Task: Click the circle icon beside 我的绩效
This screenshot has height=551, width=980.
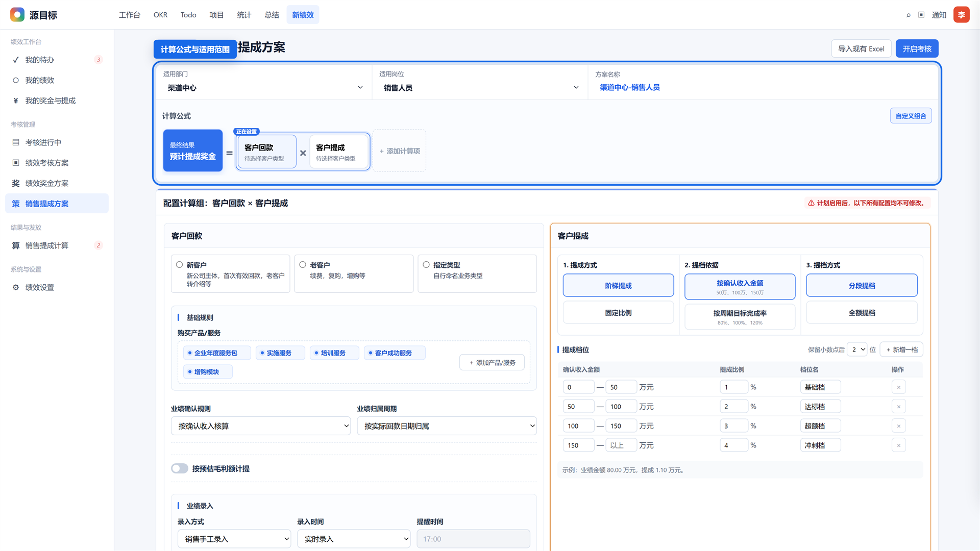Action: (x=16, y=80)
